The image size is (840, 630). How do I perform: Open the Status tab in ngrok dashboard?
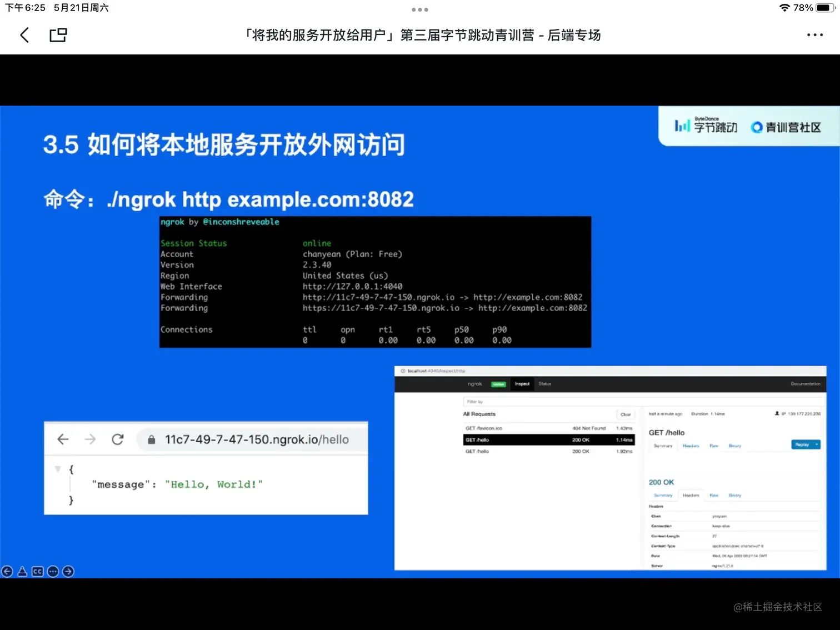(x=544, y=384)
